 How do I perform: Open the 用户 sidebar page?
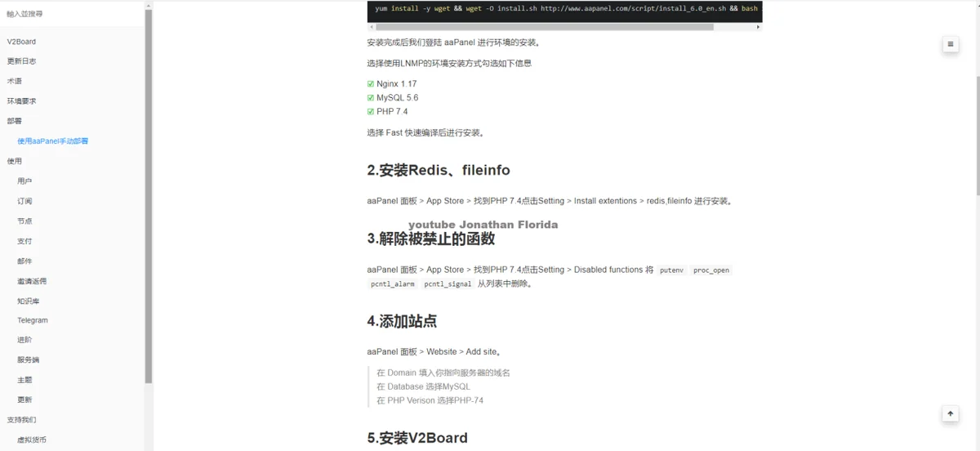24,181
